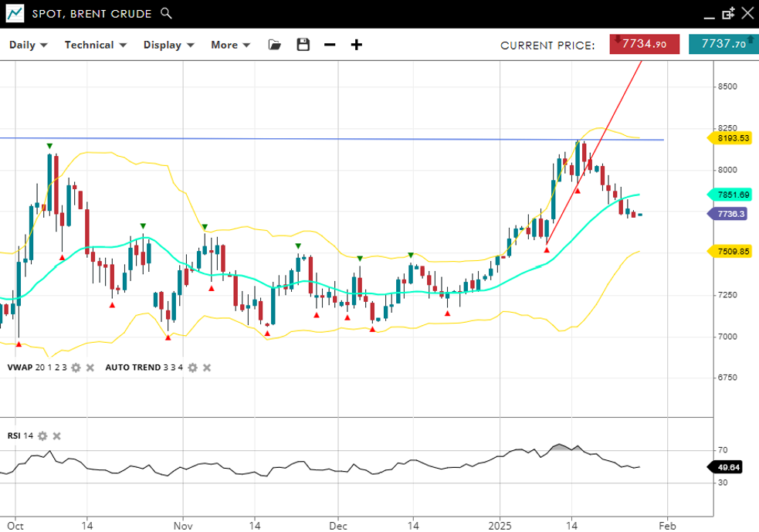Screen dimensions: 759x532
Task: Remove the VWAP indicator
Action: [x=90, y=368]
